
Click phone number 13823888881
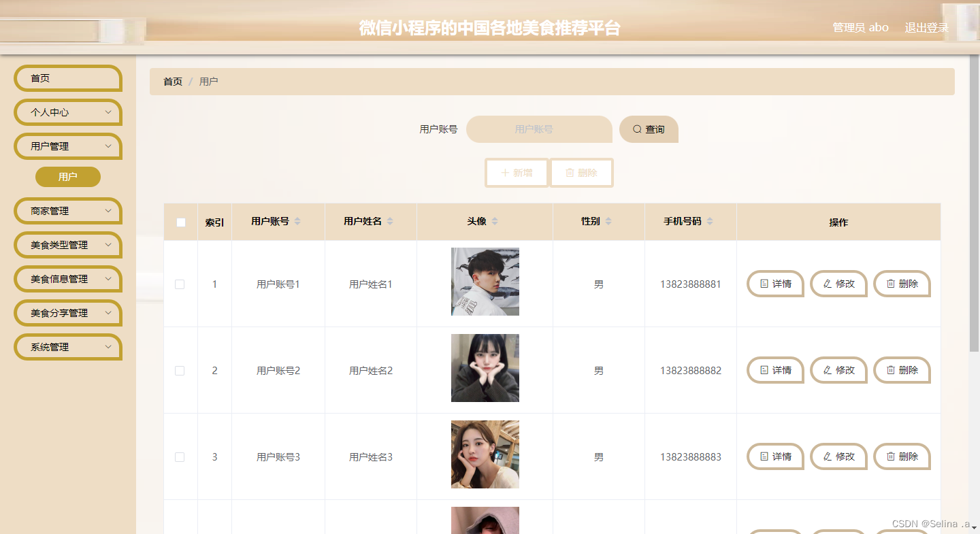[691, 284]
